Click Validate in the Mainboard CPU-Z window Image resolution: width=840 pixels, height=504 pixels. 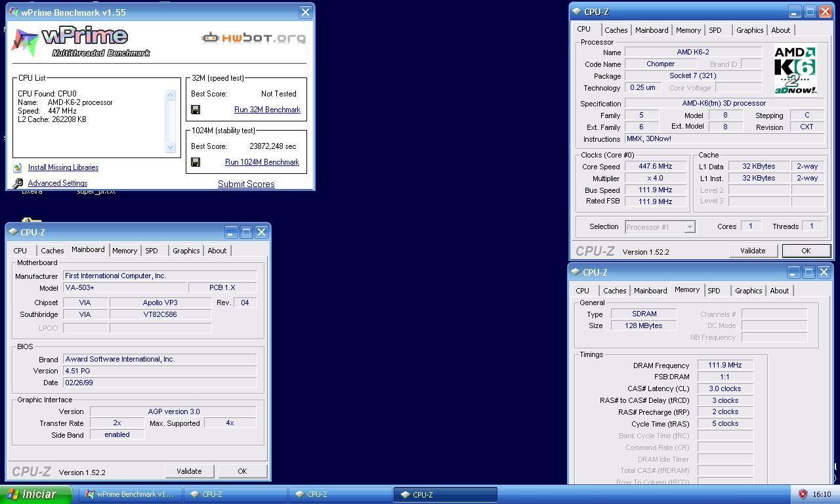click(189, 471)
